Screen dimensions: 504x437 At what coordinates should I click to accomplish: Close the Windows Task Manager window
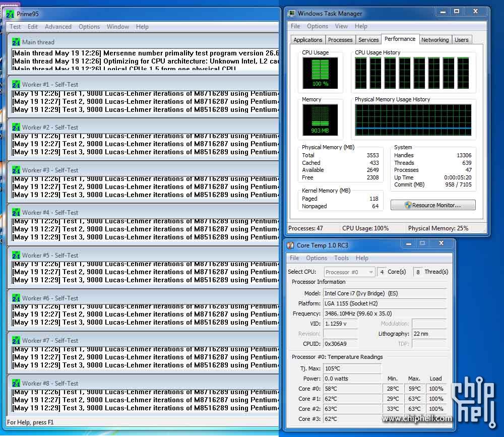pyautogui.click(x=475, y=12)
